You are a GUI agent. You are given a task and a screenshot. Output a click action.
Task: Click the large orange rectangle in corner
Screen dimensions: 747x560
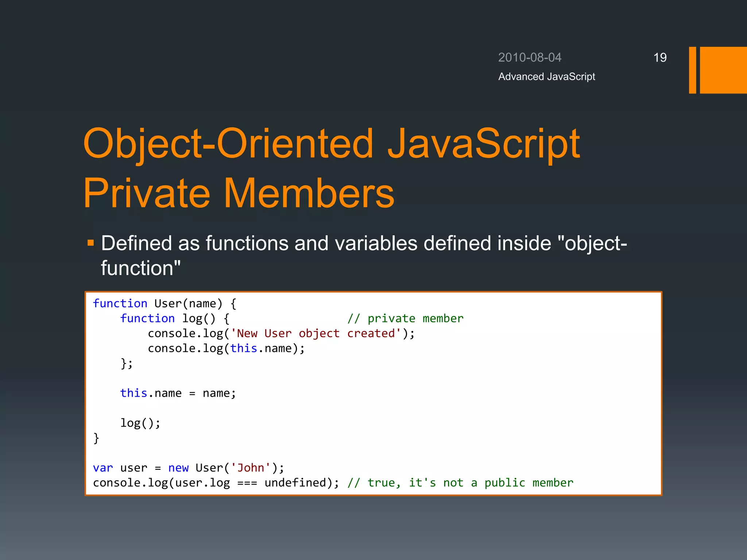tap(723, 70)
